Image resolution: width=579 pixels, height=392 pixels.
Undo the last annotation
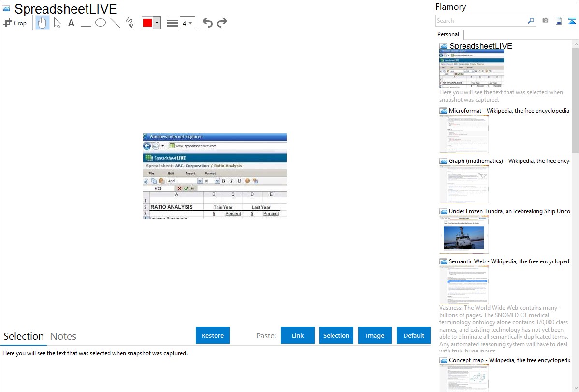click(x=207, y=23)
